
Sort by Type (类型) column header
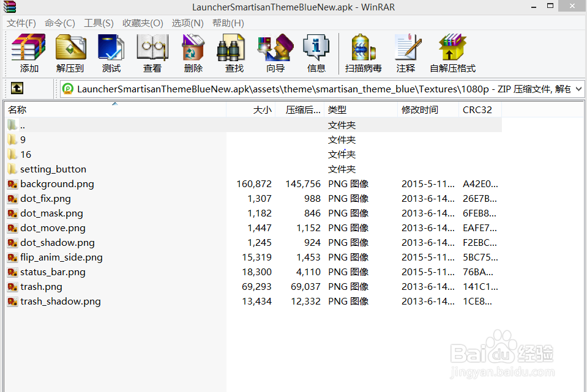361,109
